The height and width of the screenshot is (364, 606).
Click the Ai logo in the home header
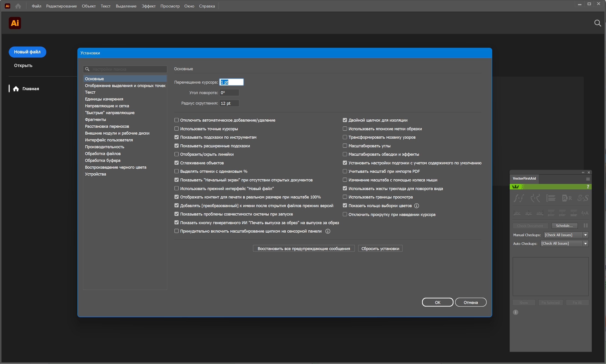click(x=15, y=23)
